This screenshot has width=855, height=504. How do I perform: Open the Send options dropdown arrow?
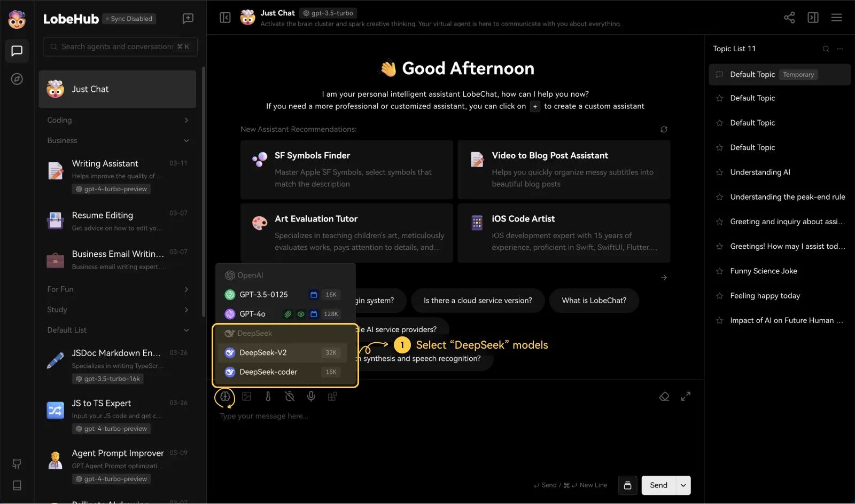[683, 485]
